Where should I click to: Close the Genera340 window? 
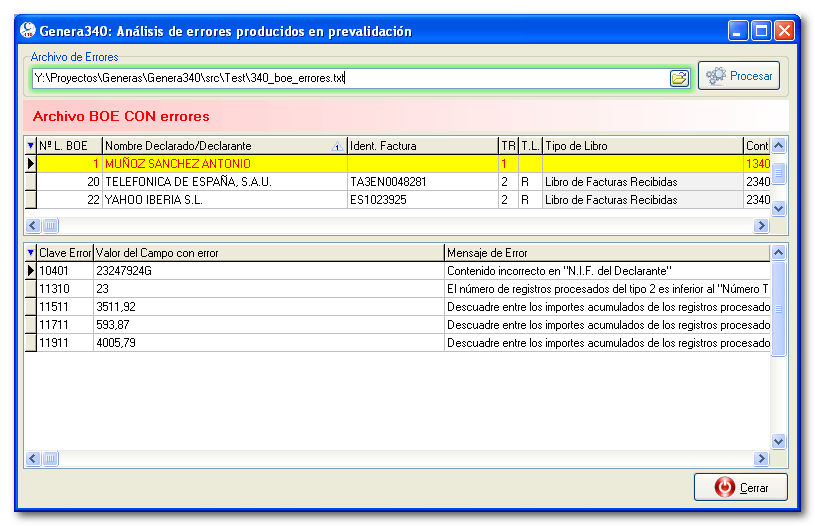pyautogui.click(x=784, y=31)
